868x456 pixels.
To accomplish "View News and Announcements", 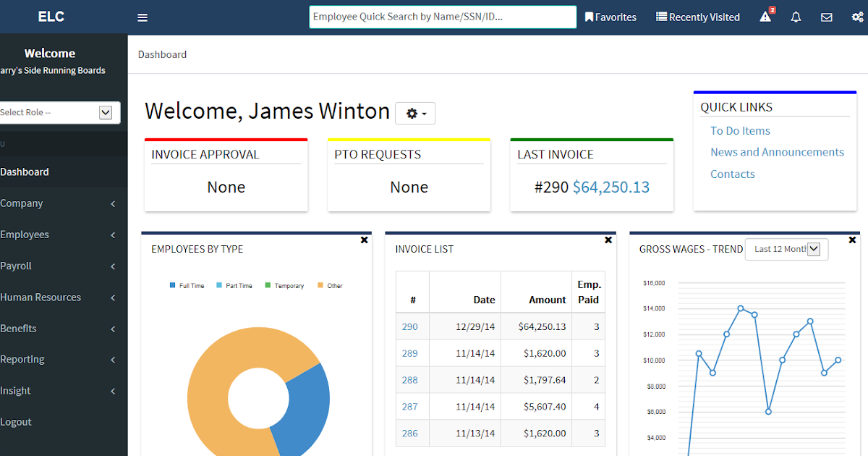I will point(777,152).
